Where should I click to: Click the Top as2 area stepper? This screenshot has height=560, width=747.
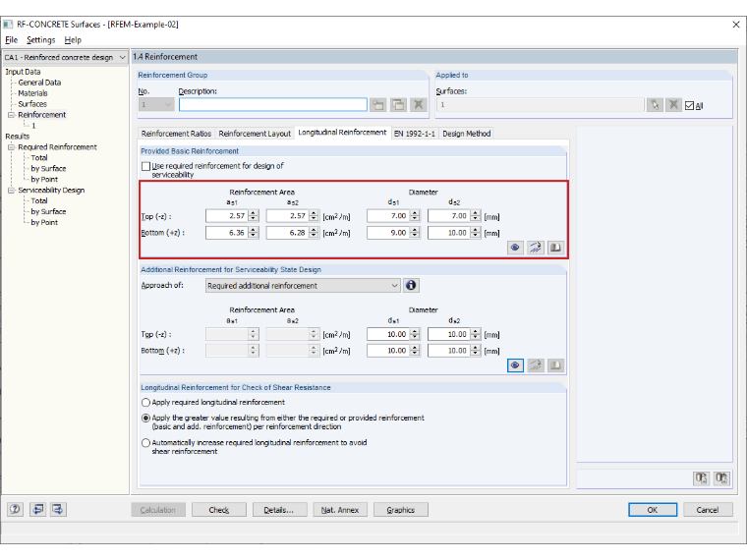(314, 216)
